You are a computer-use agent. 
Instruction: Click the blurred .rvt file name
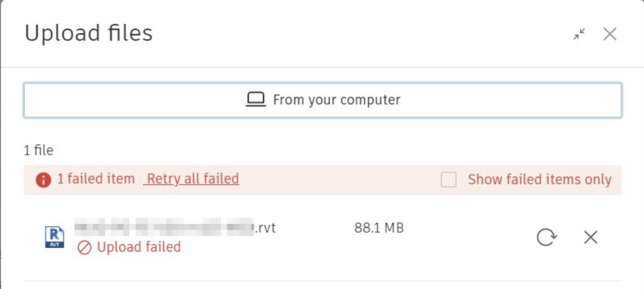point(164,227)
